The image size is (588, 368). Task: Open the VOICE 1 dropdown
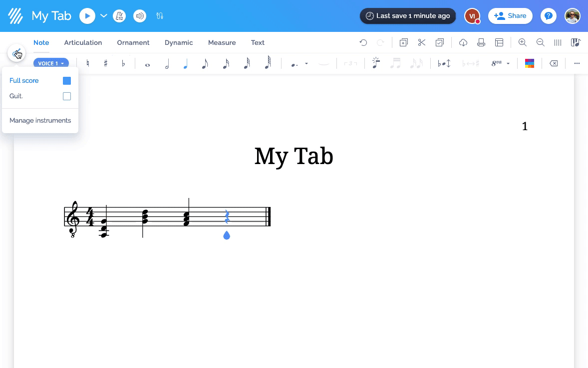(51, 63)
